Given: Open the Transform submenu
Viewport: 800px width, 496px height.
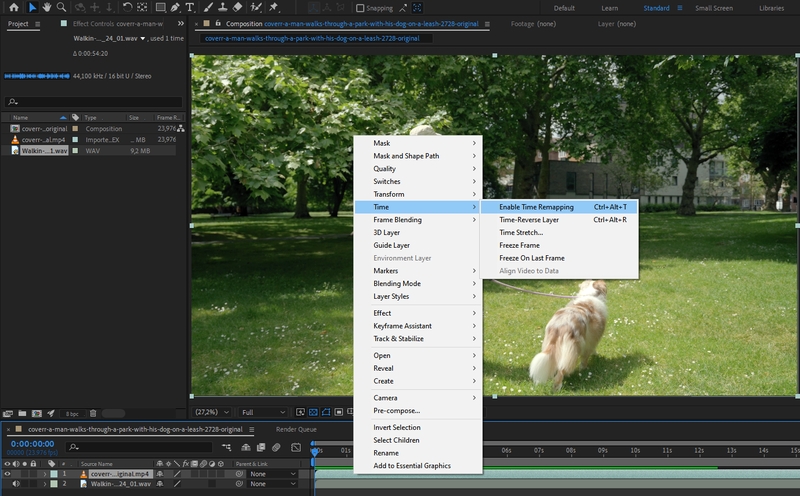Looking at the screenshot, I should 418,194.
